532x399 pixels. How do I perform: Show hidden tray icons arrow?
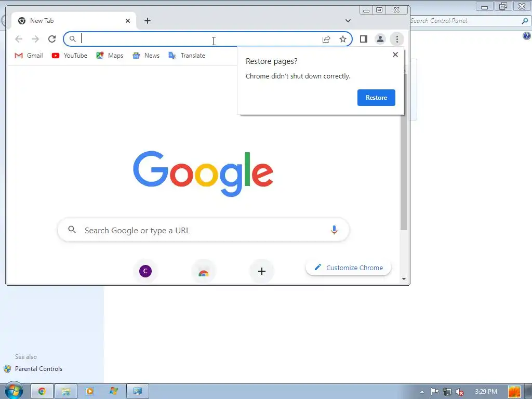pyautogui.click(x=422, y=392)
